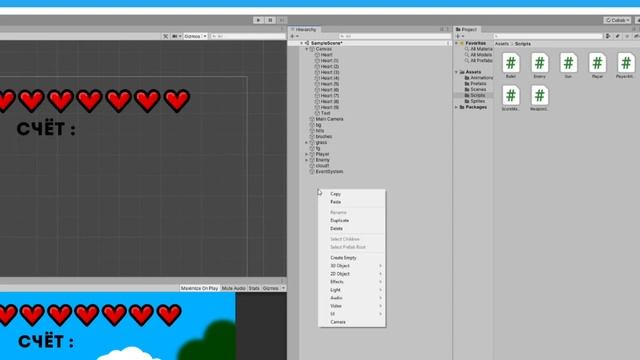640x360 pixels.
Task: Select the Enemy script in the Project panel
Action: point(540,65)
